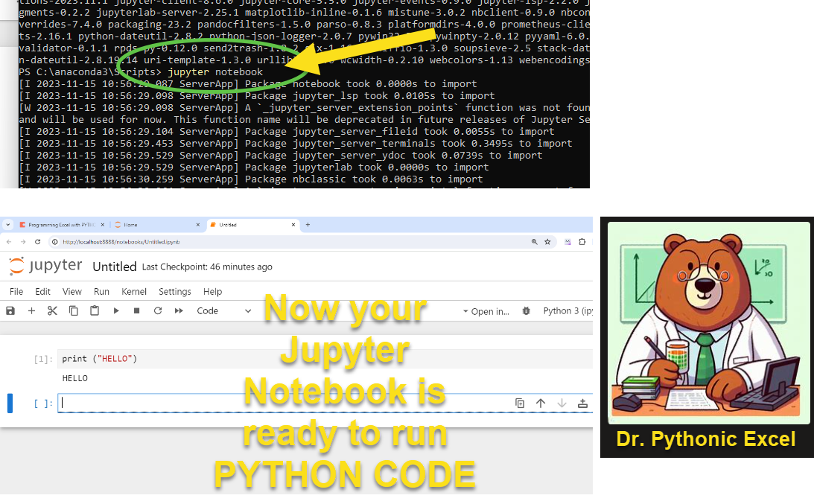
Task: Go back with the browser back arrow
Action: point(9,242)
